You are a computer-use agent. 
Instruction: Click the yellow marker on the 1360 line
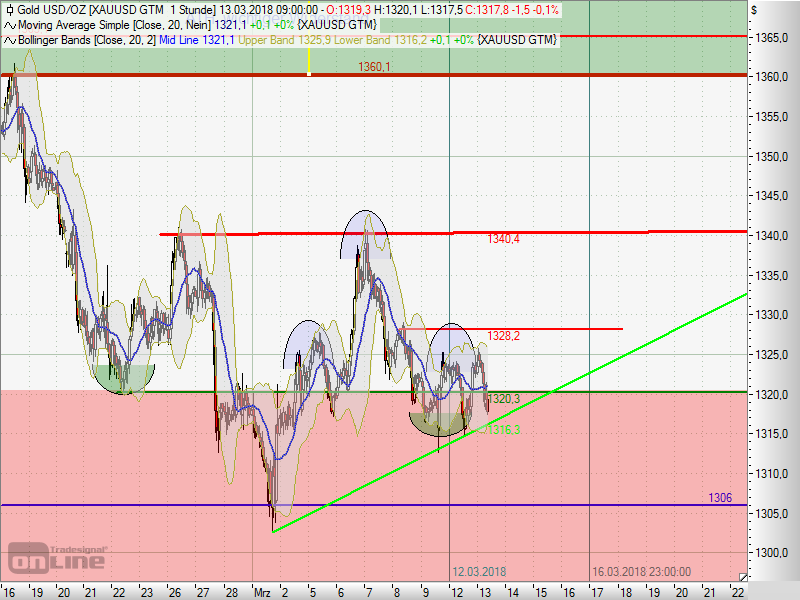point(309,64)
